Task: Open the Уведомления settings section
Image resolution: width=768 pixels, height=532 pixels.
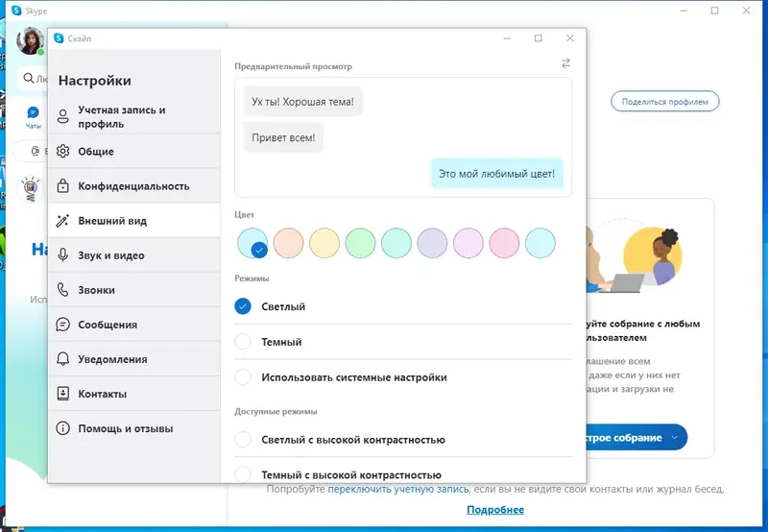Action: (x=134, y=358)
